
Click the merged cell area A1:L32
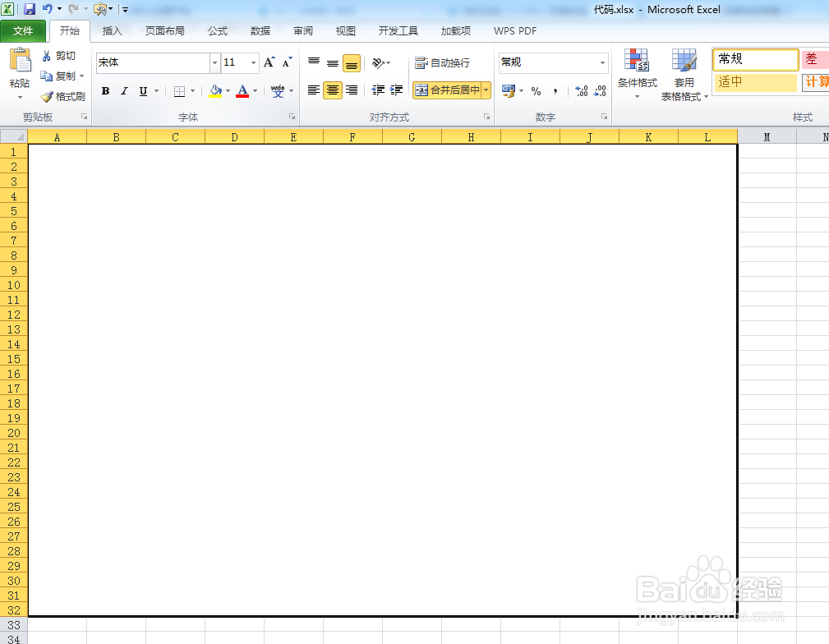pyautogui.click(x=383, y=380)
